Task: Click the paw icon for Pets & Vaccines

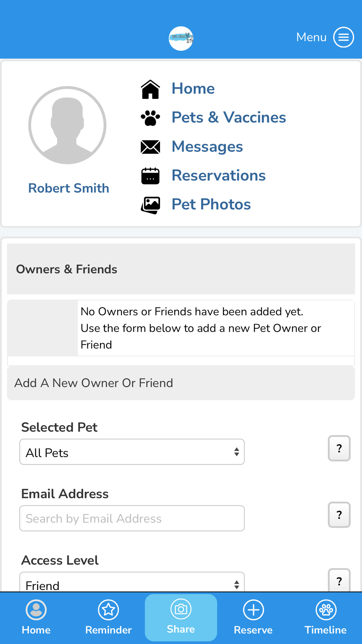Action: coord(150,118)
